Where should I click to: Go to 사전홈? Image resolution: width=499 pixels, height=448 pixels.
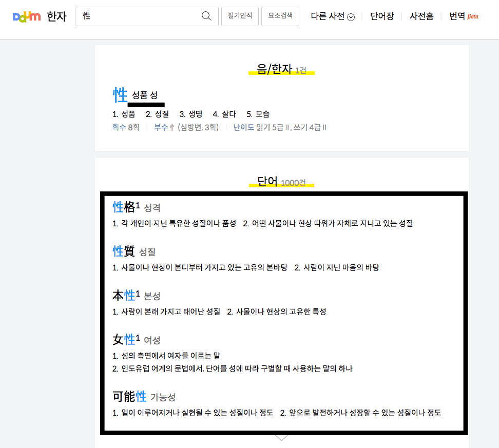pyautogui.click(x=421, y=16)
